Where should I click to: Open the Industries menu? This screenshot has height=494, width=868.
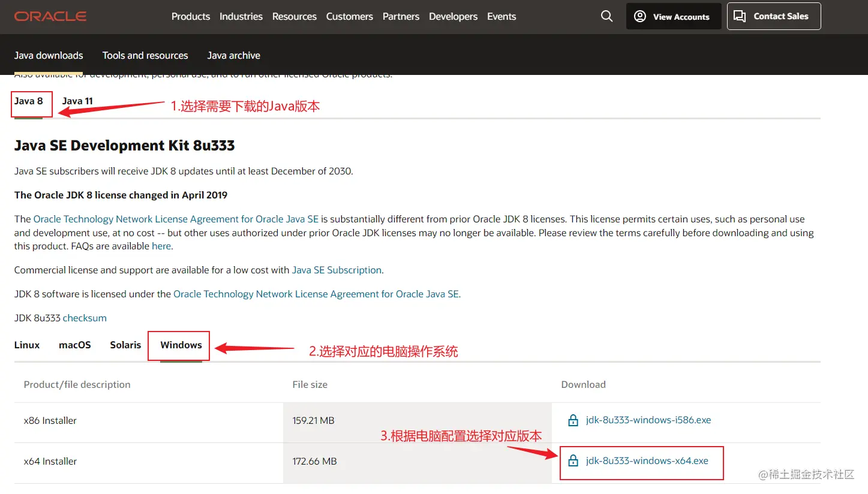[x=241, y=16]
